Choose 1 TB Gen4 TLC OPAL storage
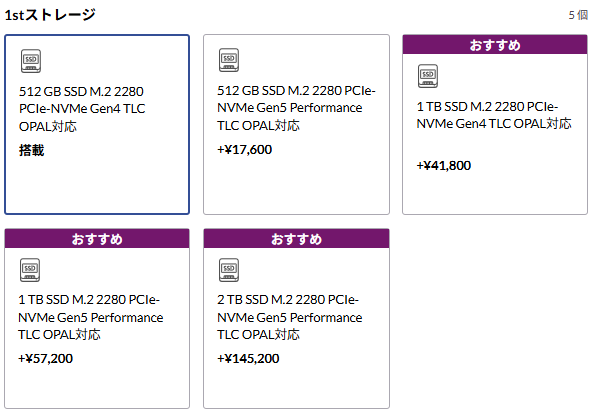 [x=495, y=125]
